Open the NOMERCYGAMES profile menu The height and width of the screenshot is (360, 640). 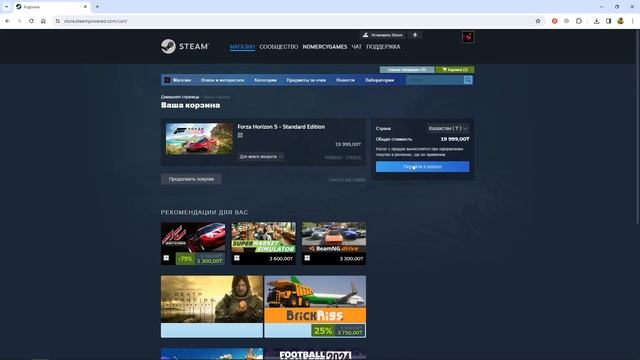click(x=324, y=47)
